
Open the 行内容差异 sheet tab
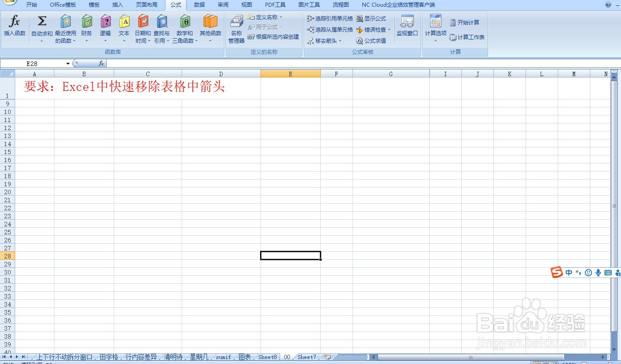(141, 357)
